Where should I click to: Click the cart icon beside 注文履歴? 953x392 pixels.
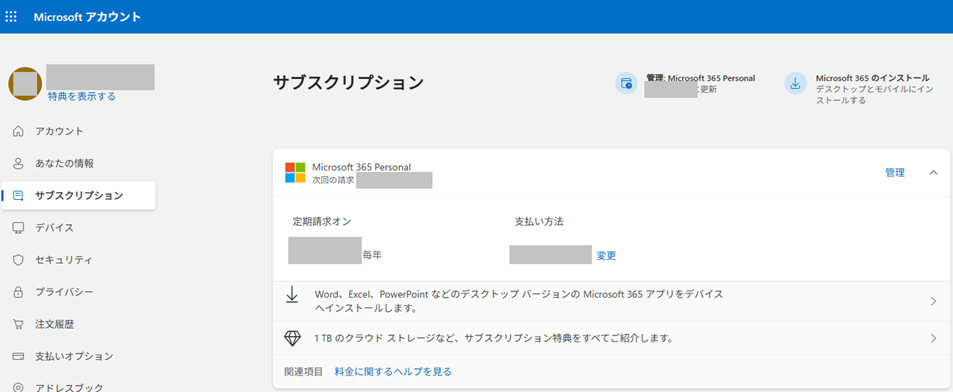(x=18, y=325)
